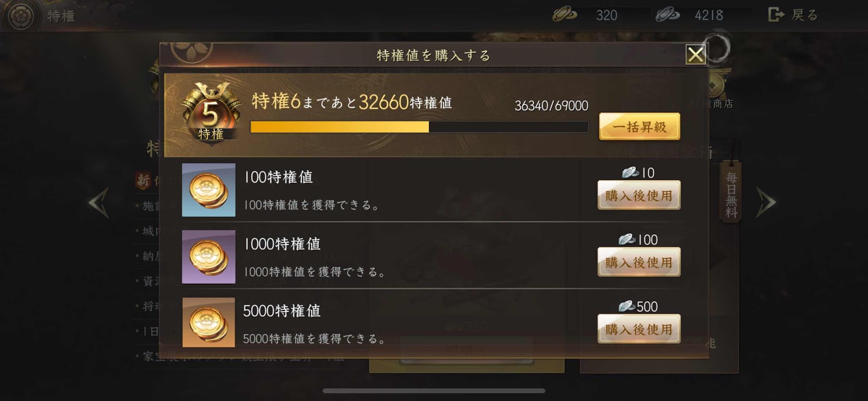Close the 特権値を購入する dialog

[695, 54]
